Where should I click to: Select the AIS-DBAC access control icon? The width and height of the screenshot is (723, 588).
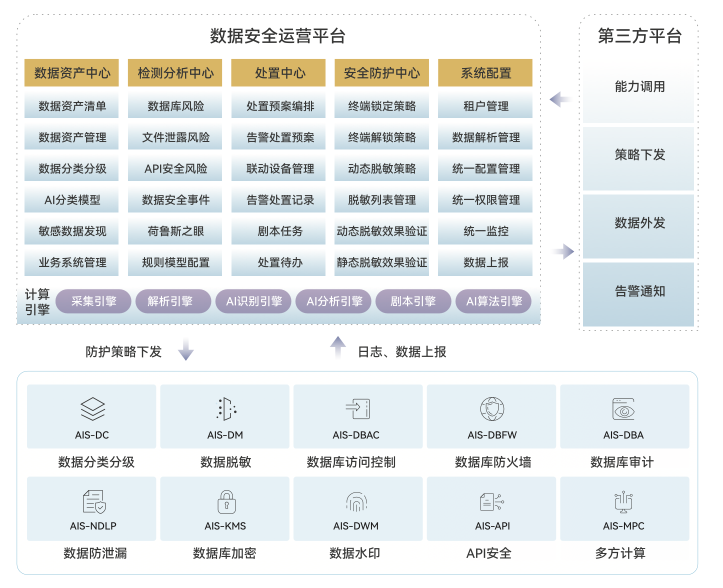pos(357,409)
